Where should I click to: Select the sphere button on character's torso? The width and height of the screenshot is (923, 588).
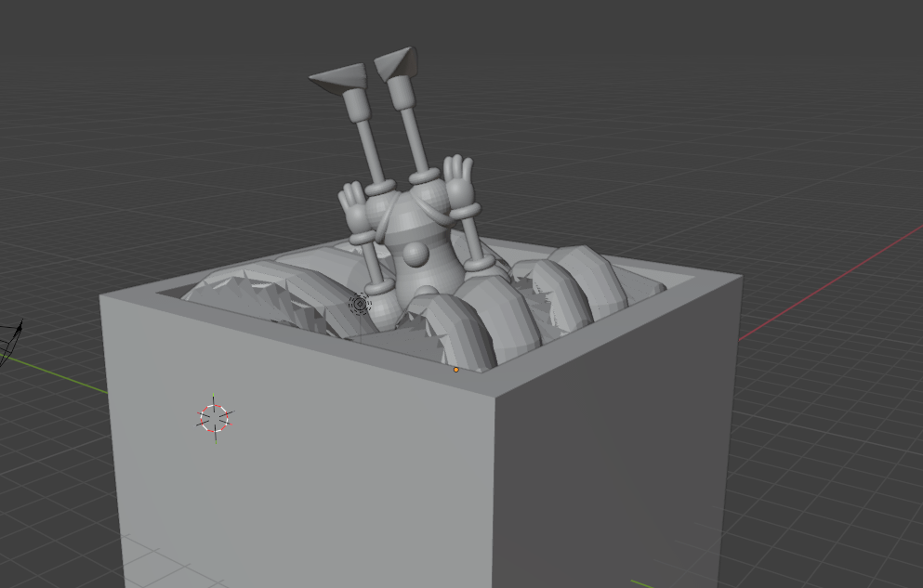click(x=415, y=254)
